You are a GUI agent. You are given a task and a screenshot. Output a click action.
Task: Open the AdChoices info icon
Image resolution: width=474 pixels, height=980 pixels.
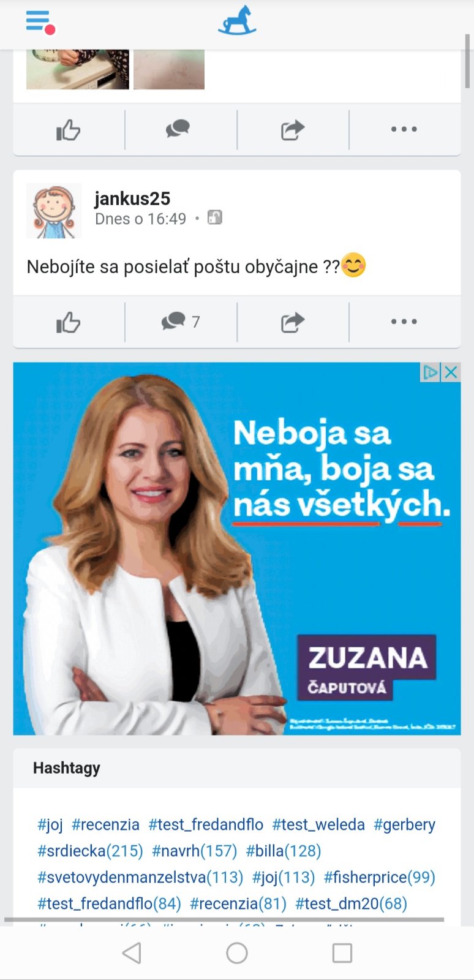point(431,372)
